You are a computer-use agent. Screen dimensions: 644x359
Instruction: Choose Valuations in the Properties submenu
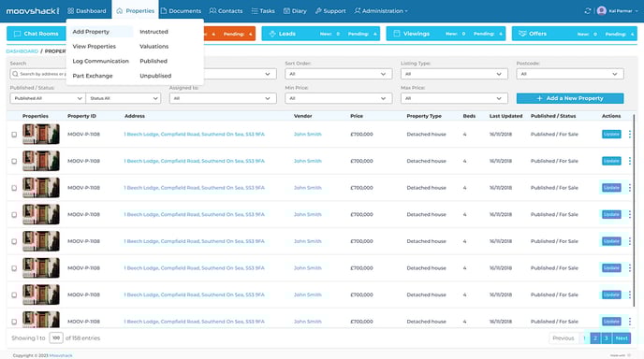(154, 47)
